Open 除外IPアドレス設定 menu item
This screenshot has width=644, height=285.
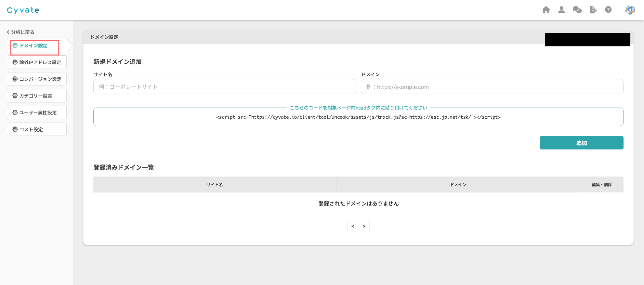coord(37,62)
